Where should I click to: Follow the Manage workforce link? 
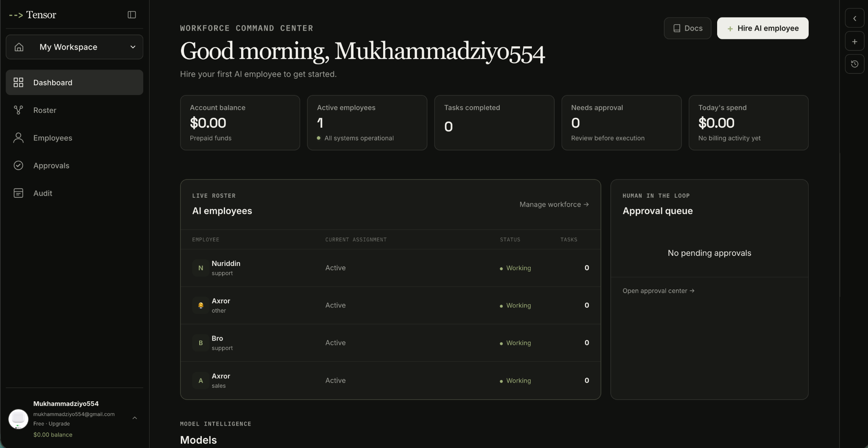point(554,204)
